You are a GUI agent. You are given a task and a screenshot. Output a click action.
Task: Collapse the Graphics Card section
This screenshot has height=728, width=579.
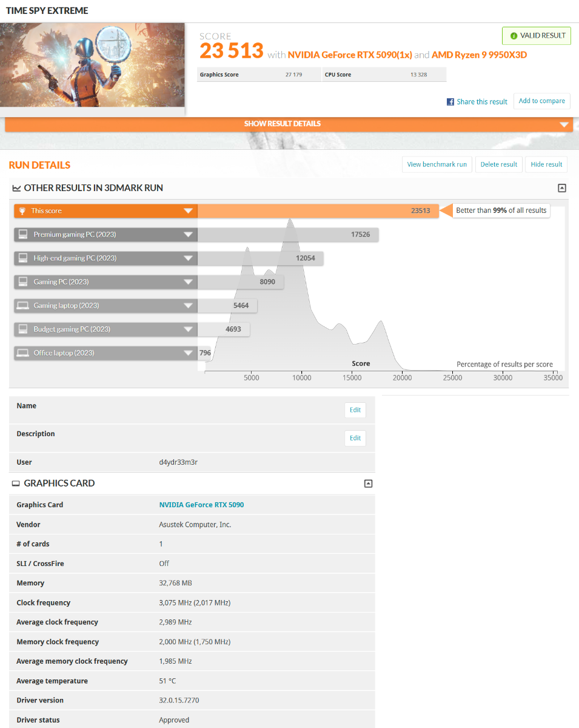coord(368,484)
